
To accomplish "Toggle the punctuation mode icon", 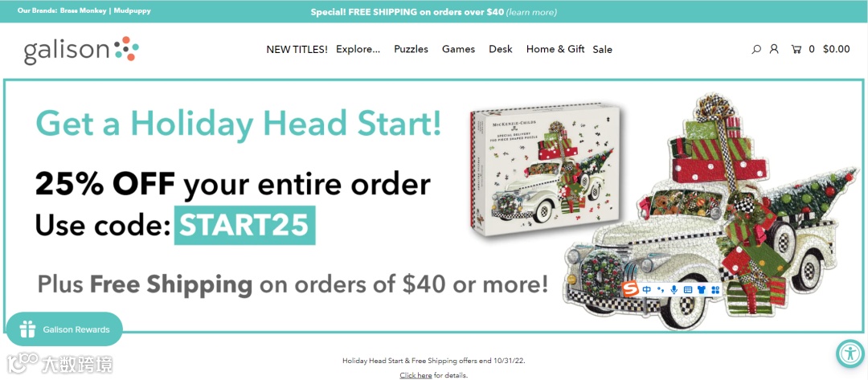I will (x=661, y=289).
